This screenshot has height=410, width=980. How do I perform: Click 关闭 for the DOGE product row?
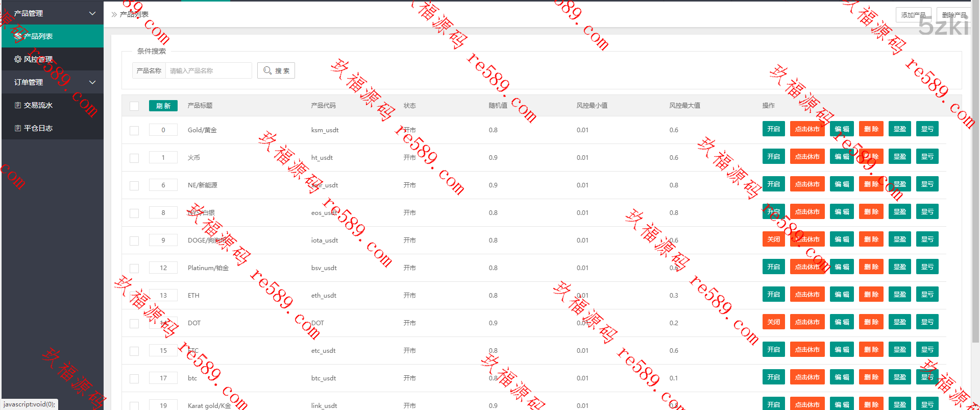[x=773, y=239]
